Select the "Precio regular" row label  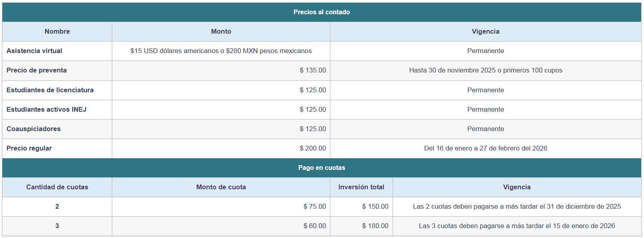pyautogui.click(x=29, y=149)
